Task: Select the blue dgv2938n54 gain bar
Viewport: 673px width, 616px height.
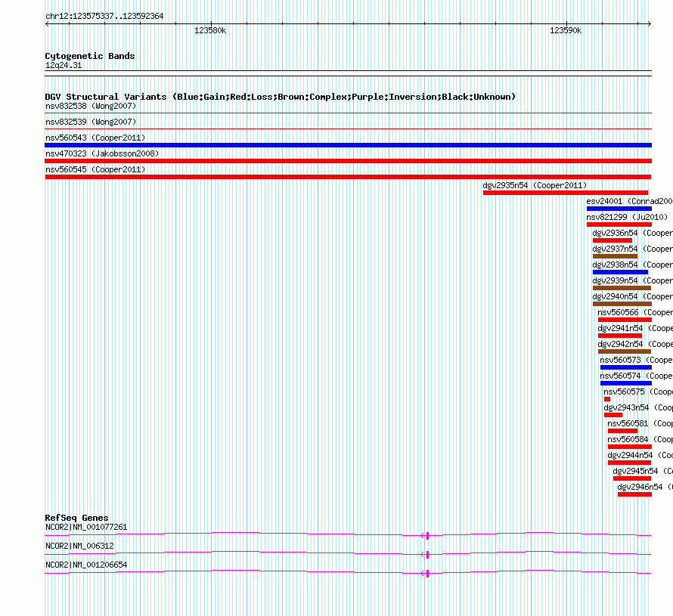Action: tap(620, 272)
